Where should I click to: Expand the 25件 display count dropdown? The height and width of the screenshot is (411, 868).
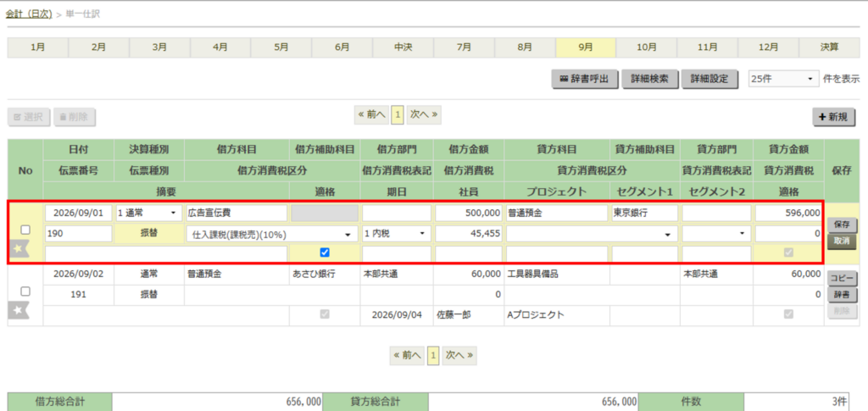click(783, 79)
